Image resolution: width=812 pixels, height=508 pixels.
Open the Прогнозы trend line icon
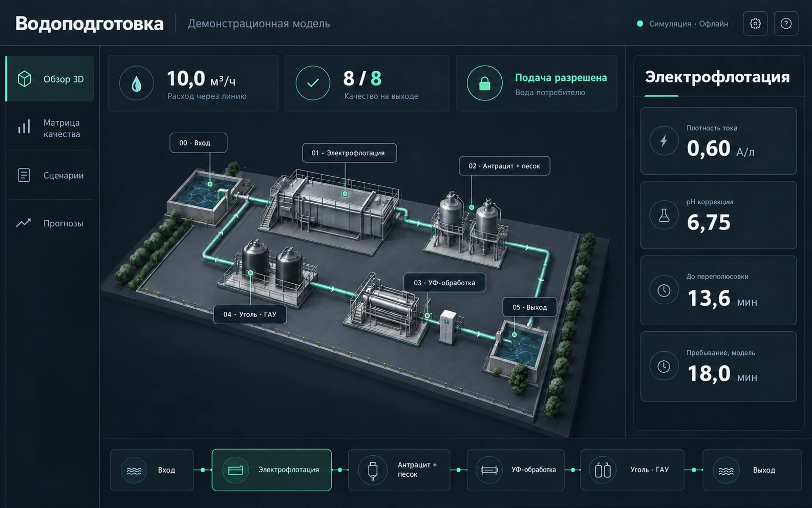click(x=24, y=223)
